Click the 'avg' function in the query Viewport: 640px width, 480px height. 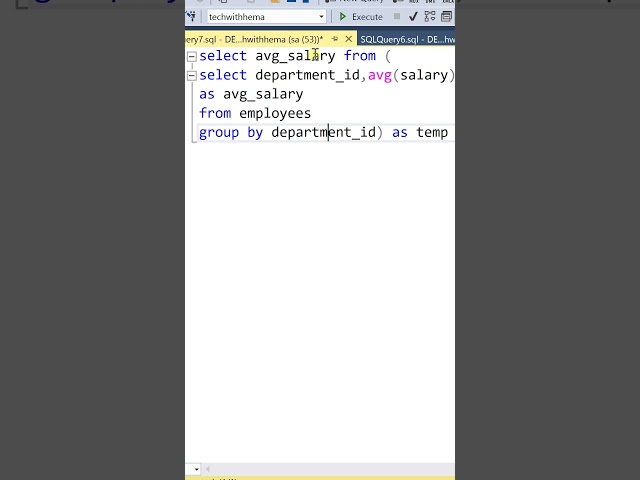pos(380,76)
